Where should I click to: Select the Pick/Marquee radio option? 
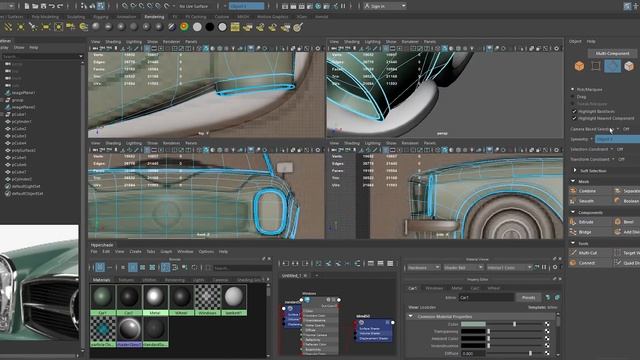572,89
